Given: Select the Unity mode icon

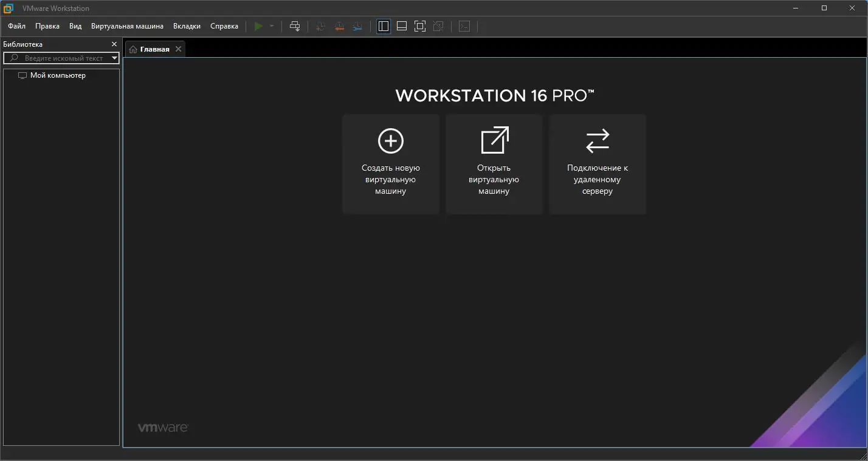Looking at the screenshot, I should (x=438, y=26).
